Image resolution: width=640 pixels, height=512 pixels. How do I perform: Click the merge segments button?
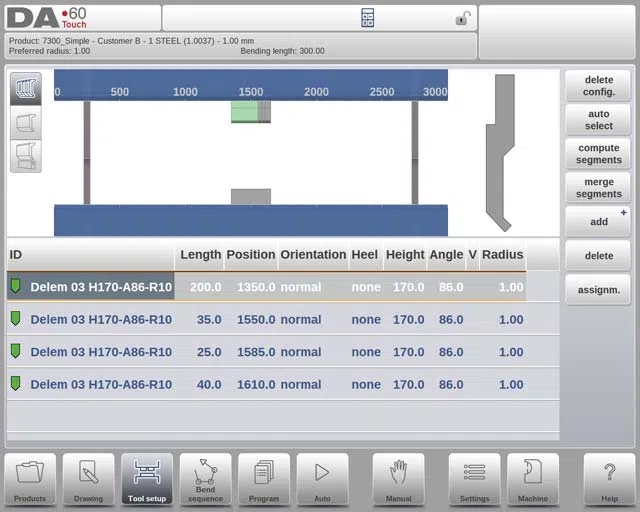[x=598, y=188]
